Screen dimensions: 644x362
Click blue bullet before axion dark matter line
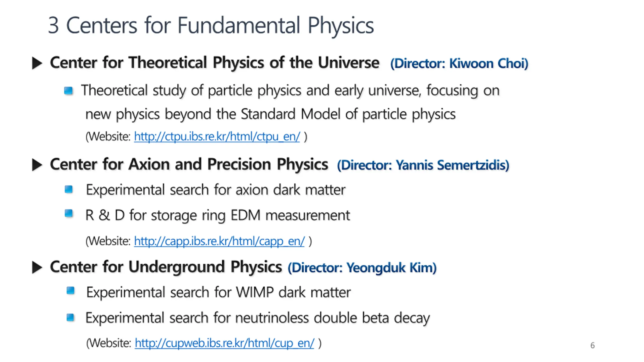pyautogui.click(x=68, y=189)
